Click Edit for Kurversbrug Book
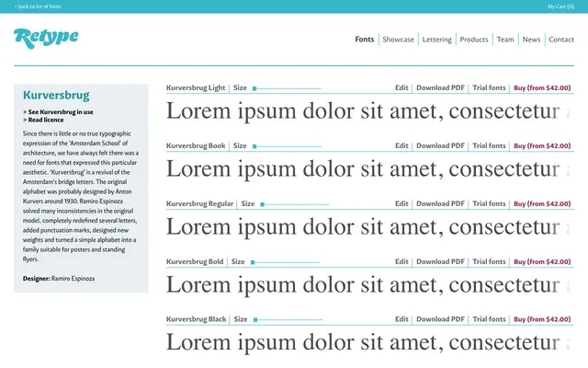Image resolution: width=588 pixels, height=368 pixels. point(401,145)
